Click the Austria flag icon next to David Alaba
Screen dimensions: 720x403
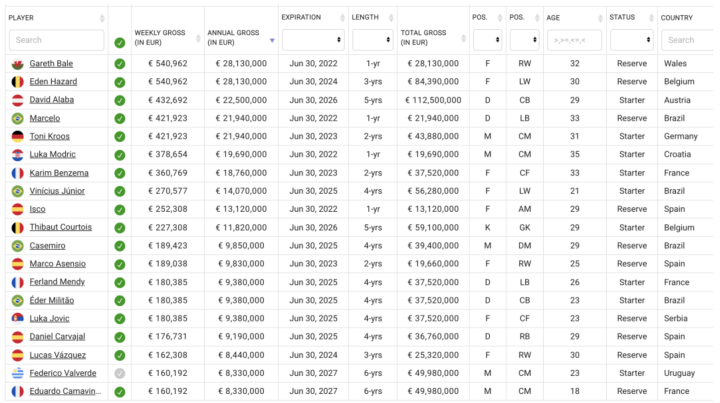pyautogui.click(x=17, y=100)
